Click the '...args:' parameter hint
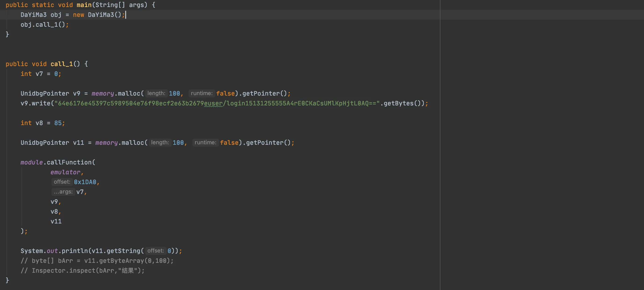This screenshot has width=644, height=290. coord(63,192)
